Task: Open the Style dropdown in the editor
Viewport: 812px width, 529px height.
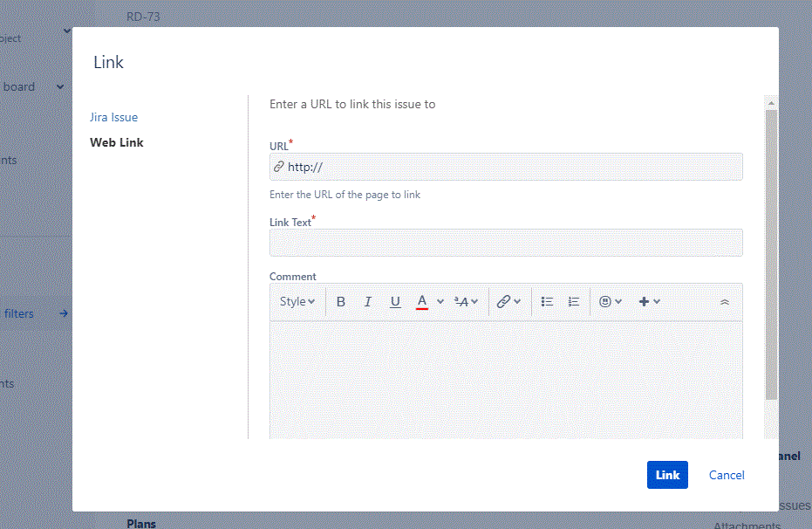Action: click(x=297, y=301)
